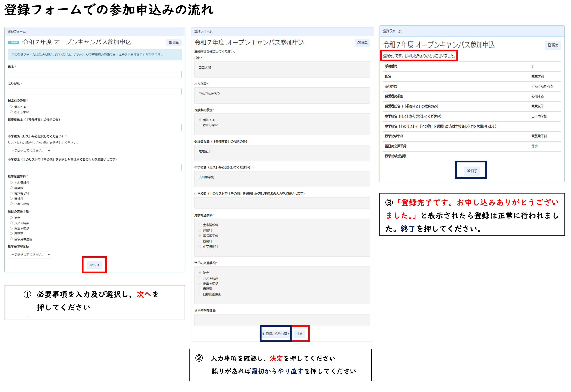Select 参加しない radio in first form

[x=11, y=112]
